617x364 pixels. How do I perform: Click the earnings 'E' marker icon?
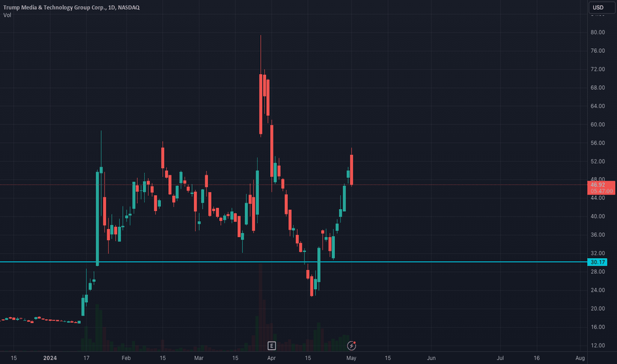click(x=271, y=346)
